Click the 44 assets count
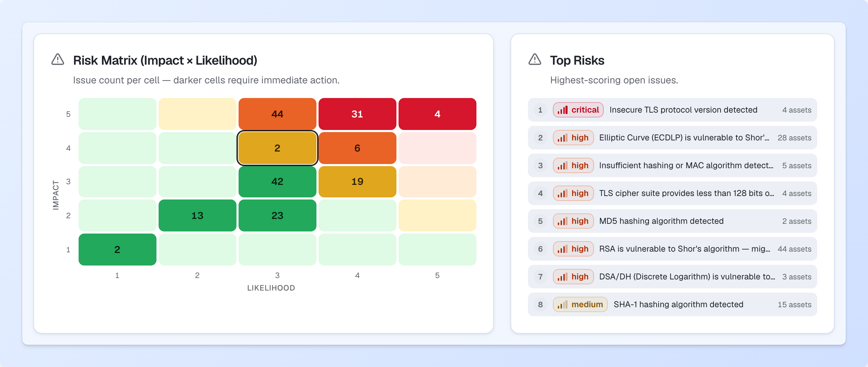Viewport: 868px width, 367px height. (x=794, y=249)
